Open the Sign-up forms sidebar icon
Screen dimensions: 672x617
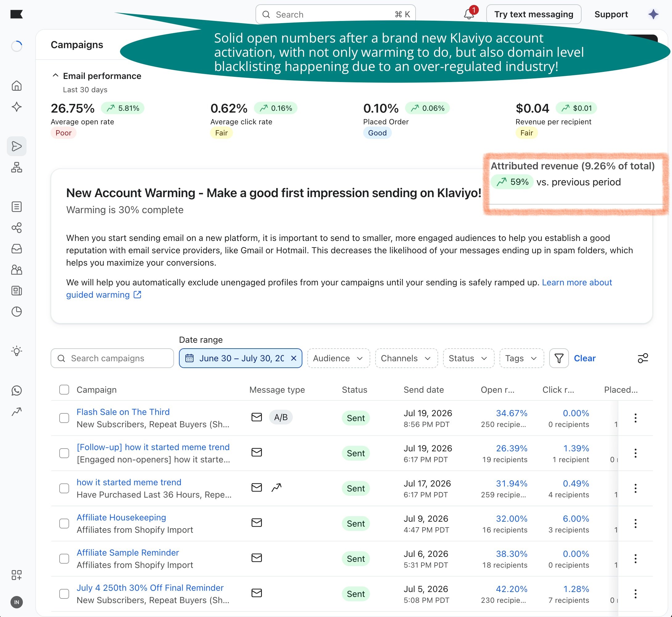click(x=16, y=207)
